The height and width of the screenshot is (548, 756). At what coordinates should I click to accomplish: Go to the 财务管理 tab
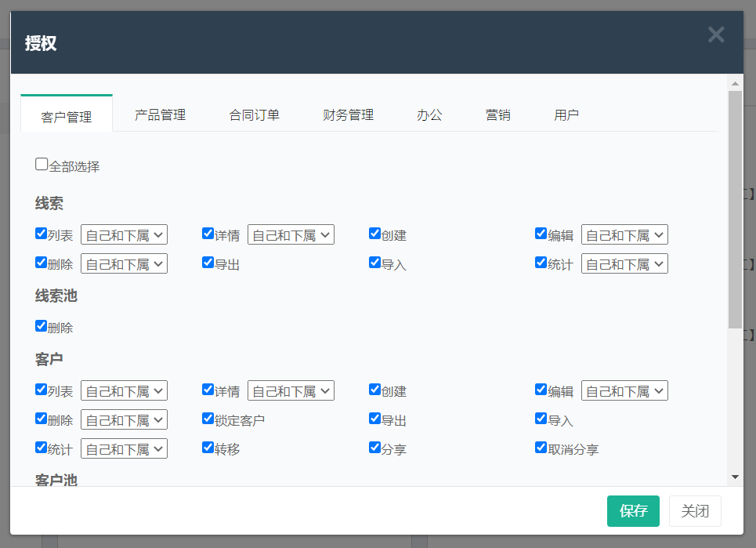348,114
